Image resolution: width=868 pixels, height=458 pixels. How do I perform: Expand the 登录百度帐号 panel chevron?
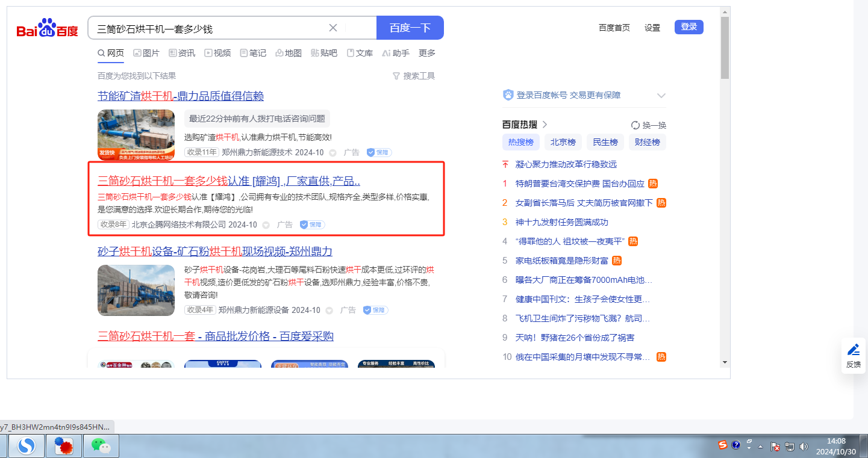pyautogui.click(x=661, y=95)
